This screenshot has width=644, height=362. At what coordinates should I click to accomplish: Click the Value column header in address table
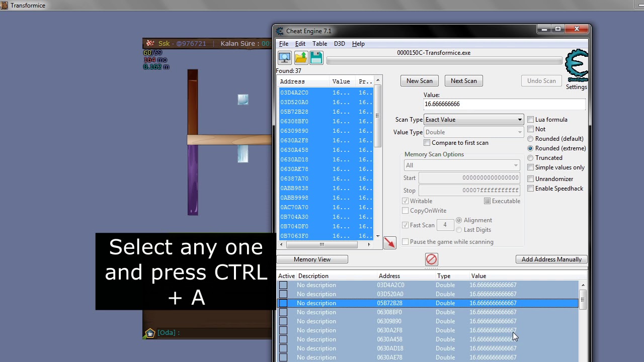point(523,276)
